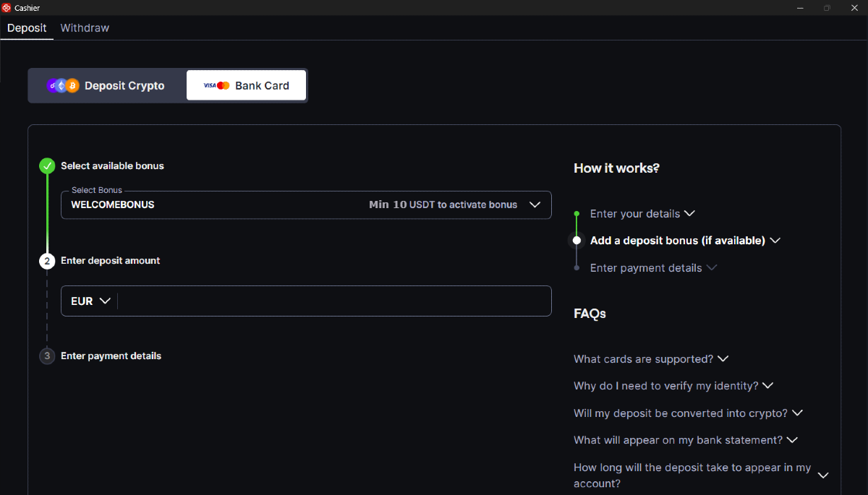Click the Visa Mastercard icon on Bank Card
The height and width of the screenshot is (495, 868).
(x=216, y=85)
